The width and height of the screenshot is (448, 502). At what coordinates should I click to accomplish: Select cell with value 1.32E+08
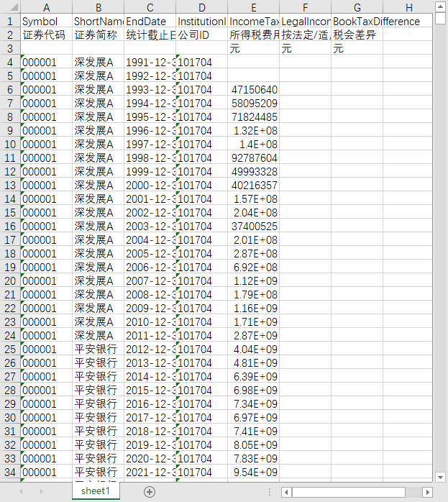254,130
